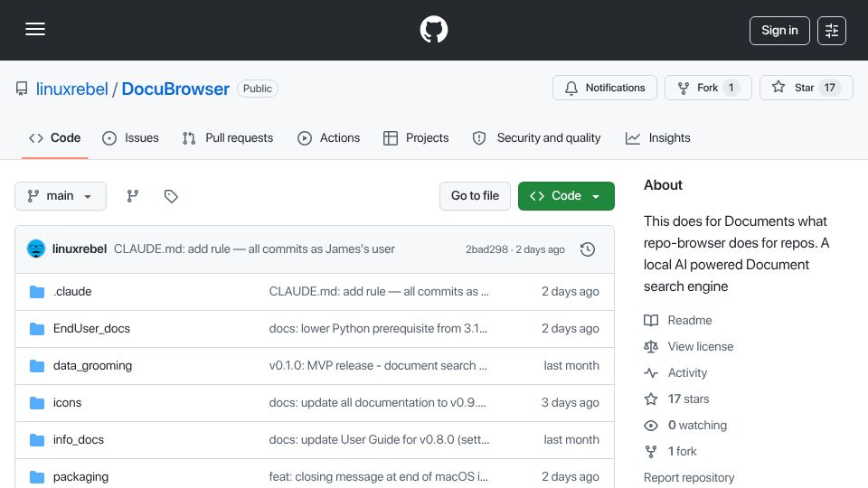Open linuxrebel owner profile link
This screenshot has height=488, width=868.
click(72, 89)
